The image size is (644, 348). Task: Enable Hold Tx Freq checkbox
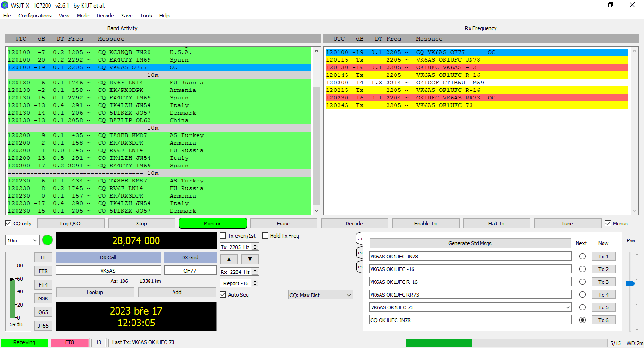(265, 236)
